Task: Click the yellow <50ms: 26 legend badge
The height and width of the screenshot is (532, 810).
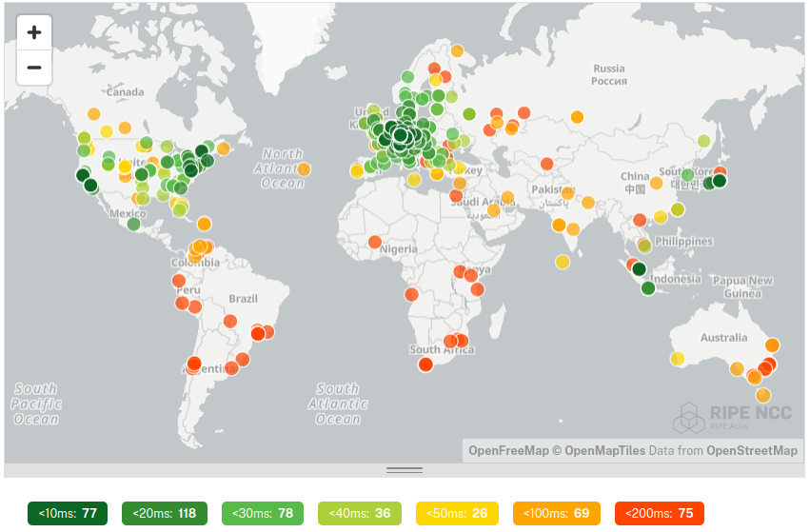Action: [457, 514]
